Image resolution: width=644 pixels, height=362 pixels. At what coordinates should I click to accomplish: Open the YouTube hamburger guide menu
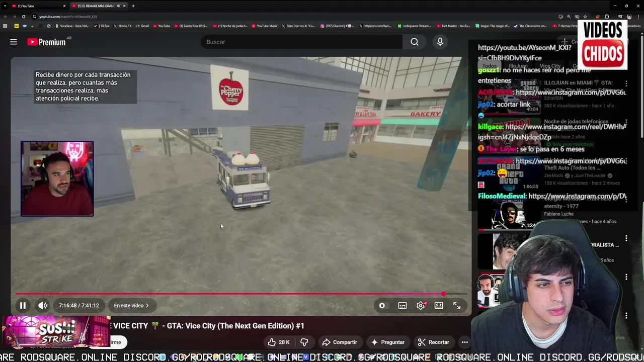[x=14, y=42]
